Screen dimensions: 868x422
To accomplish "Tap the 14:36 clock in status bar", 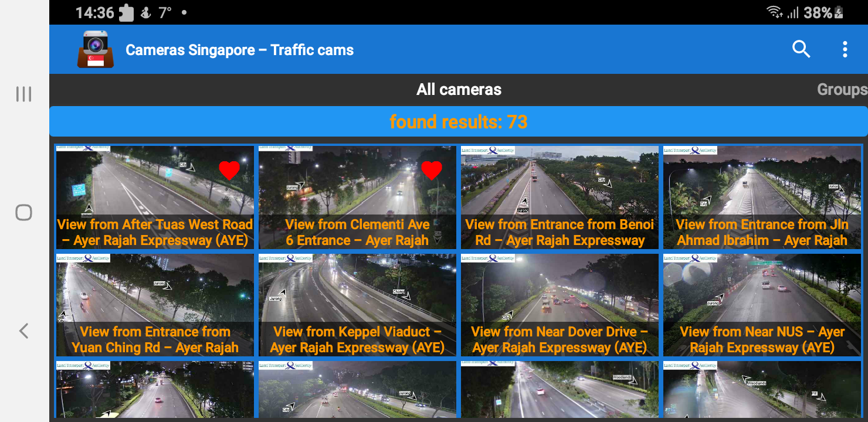I will click(94, 12).
